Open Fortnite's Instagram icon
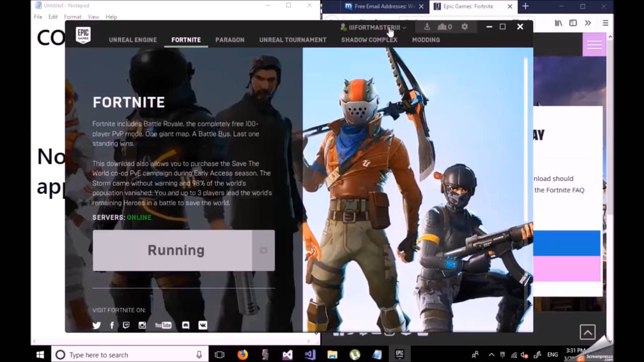Image resolution: width=644 pixels, height=362 pixels. [142, 325]
